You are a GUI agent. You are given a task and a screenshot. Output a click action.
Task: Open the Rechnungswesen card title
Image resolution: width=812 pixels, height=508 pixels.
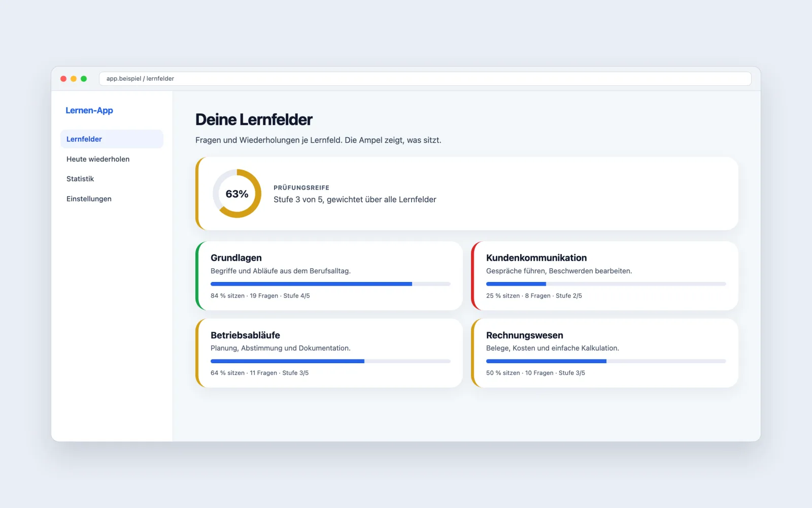525,335
